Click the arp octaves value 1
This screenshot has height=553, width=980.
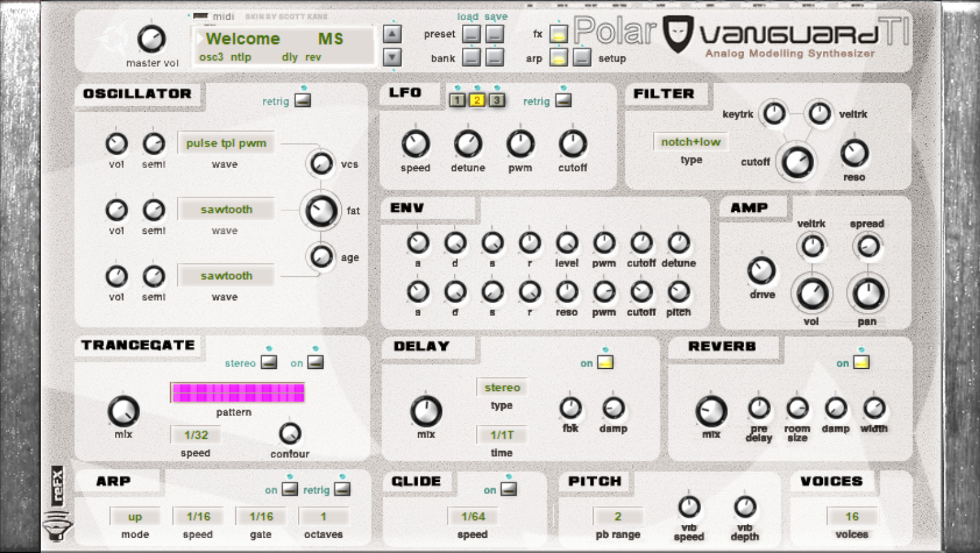point(324,516)
